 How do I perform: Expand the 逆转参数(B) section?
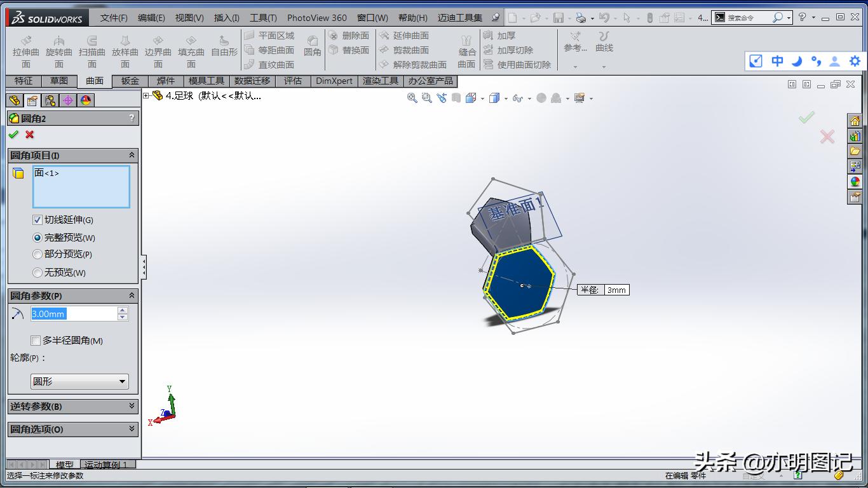pyautogui.click(x=72, y=406)
